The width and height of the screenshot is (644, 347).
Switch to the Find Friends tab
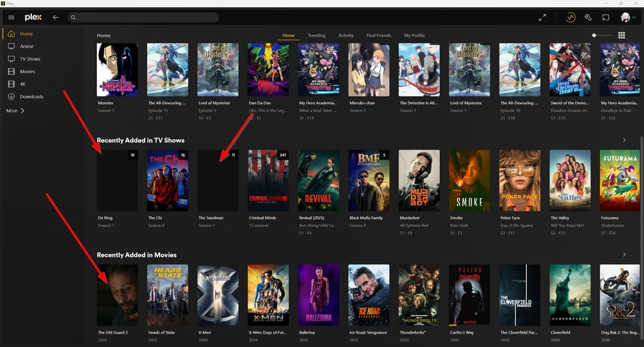pos(379,35)
